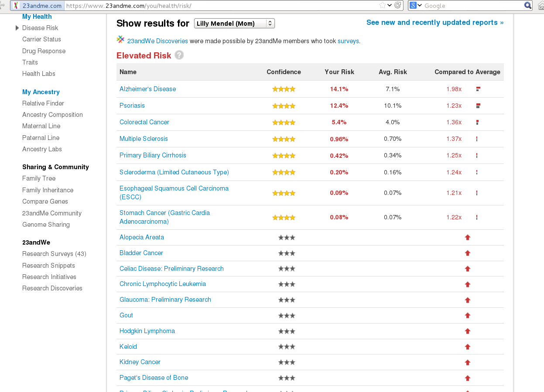Click the Primary Biliary Cirrhosis risk bar icon

(477, 155)
